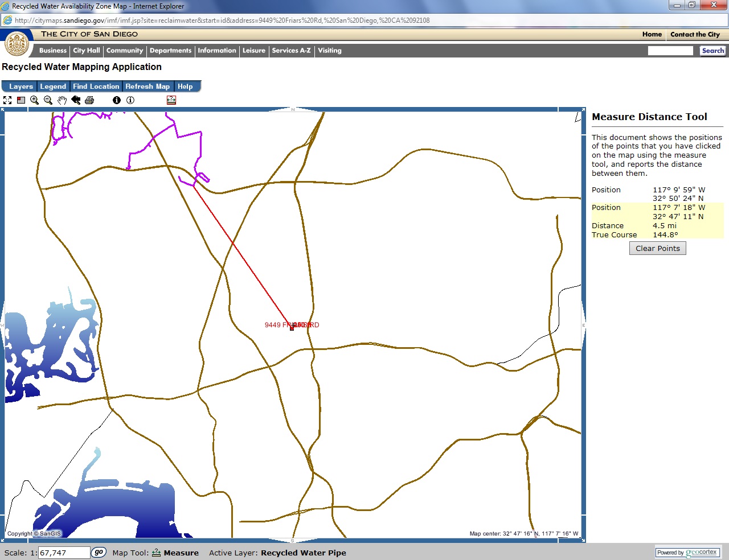Click the site search text box
This screenshot has height=560, width=729.
(670, 51)
